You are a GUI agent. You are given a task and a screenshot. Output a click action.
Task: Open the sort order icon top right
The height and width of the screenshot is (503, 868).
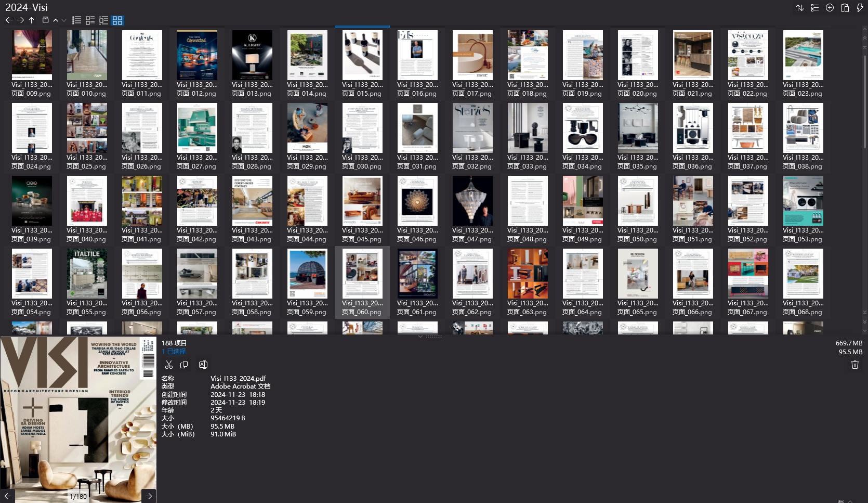(x=800, y=8)
